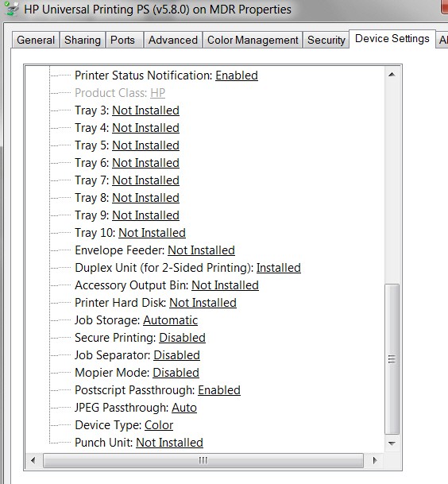
Task: Click Tray 3 Not Installed link
Action: (x=145, y=110)
